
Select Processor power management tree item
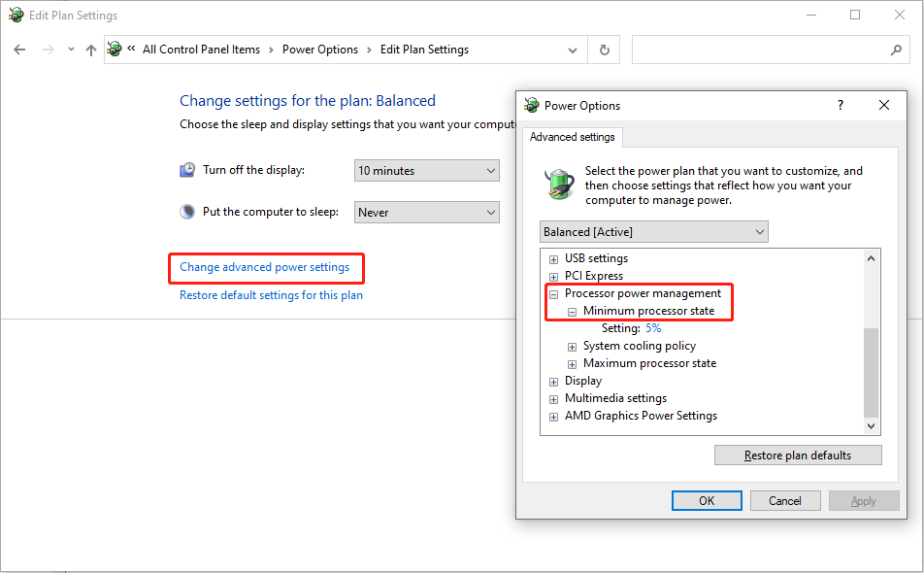[643, 293]
